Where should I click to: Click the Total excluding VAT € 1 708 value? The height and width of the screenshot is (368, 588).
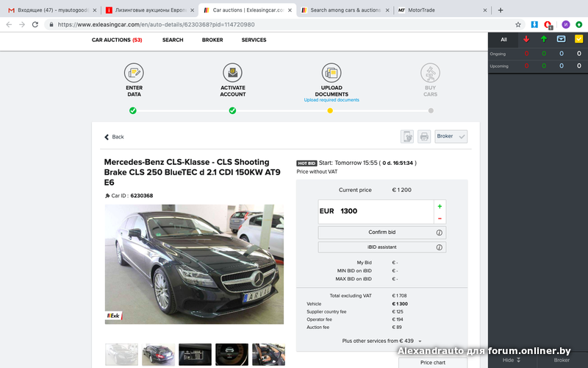point(399,296)
